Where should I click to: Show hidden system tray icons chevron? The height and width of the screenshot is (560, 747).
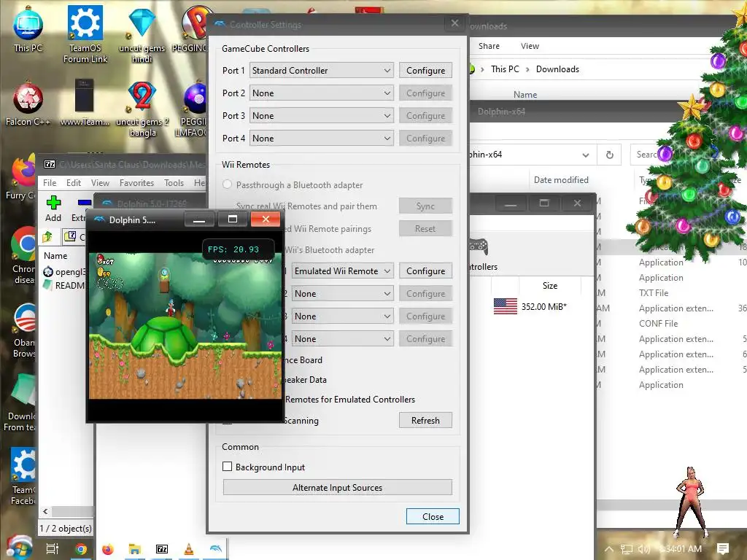coord(609,549)
